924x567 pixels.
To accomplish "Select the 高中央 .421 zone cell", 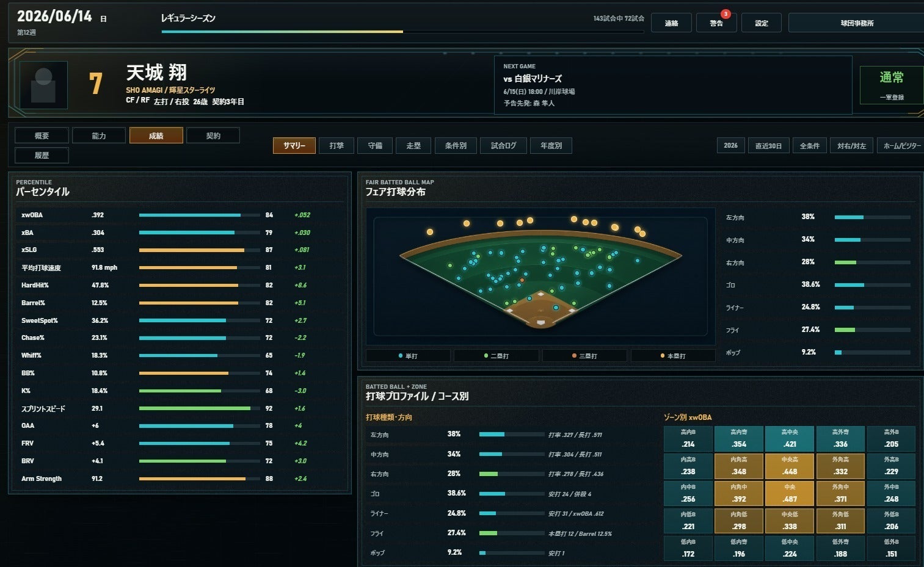I will pos(790,438).
